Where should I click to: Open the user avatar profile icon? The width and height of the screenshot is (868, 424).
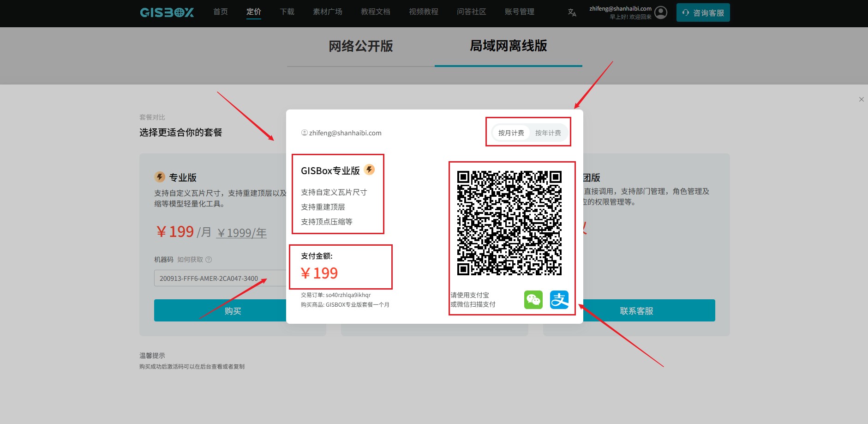coord(661,12)
